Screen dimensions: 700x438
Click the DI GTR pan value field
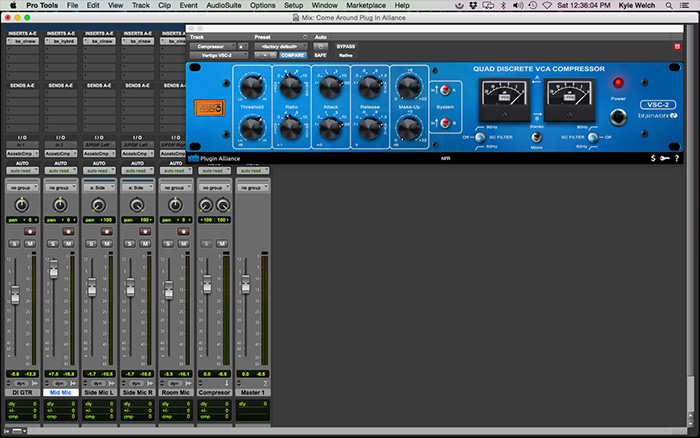pos(22,220)
